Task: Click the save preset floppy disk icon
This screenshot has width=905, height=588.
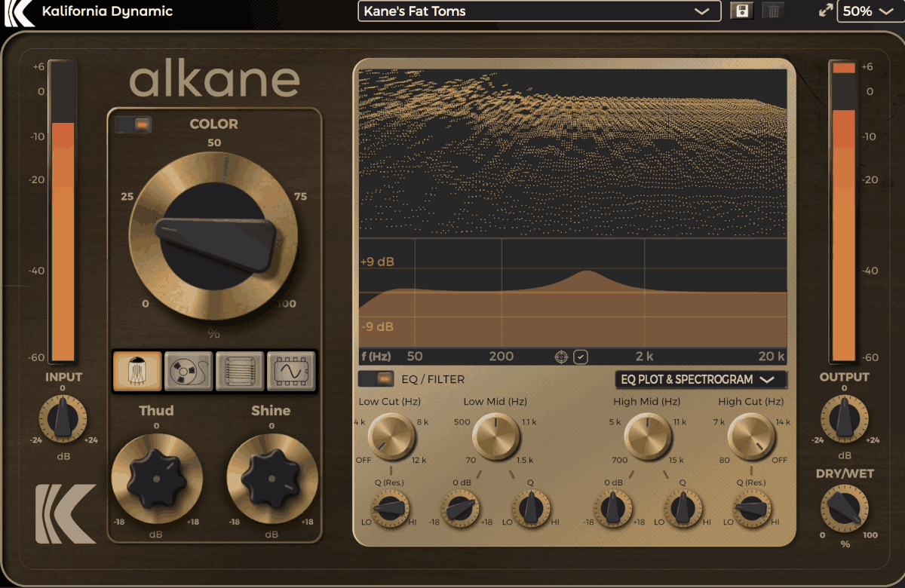Action: tap(741, 11)
